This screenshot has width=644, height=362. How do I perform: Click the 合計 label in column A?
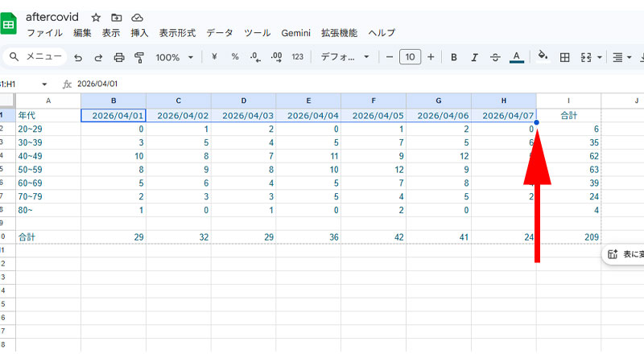click(x=48, y=237)
